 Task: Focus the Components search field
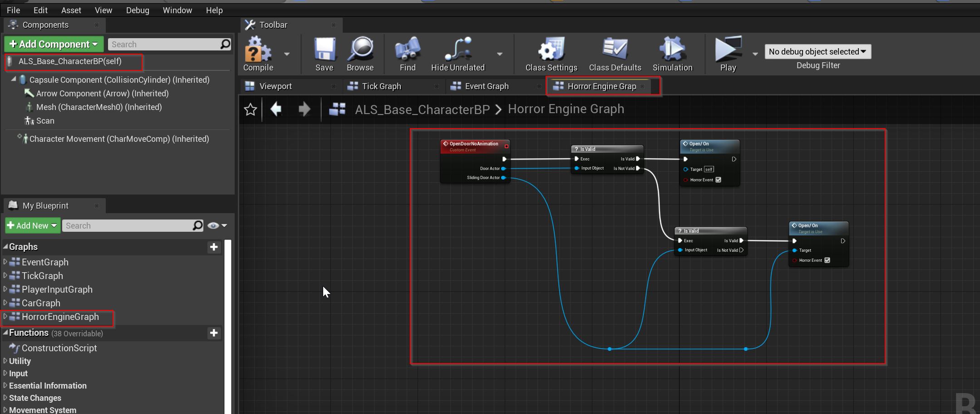pyautogui.click(x=164, y=44)
